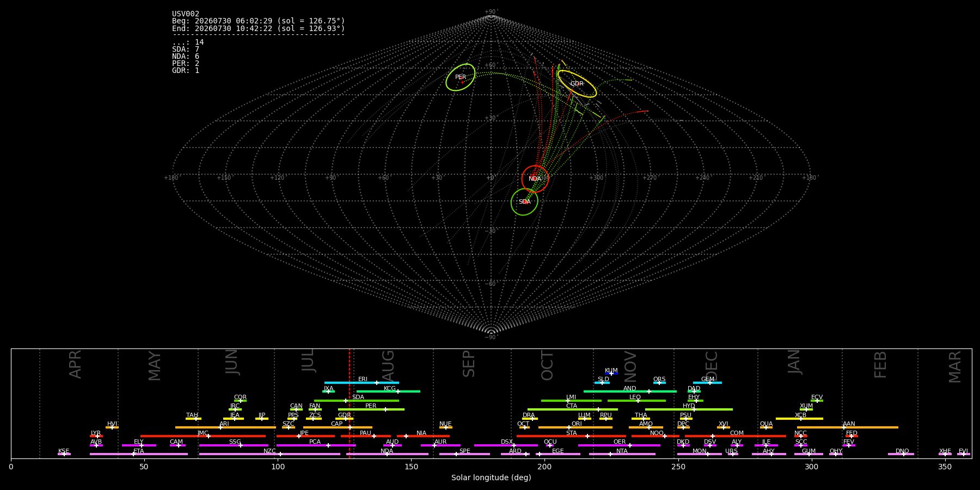Image resolution: width=980 pixels, height=490 pixels.
Task: Click the QUA shower label in timeline
Action: point(767,424)
